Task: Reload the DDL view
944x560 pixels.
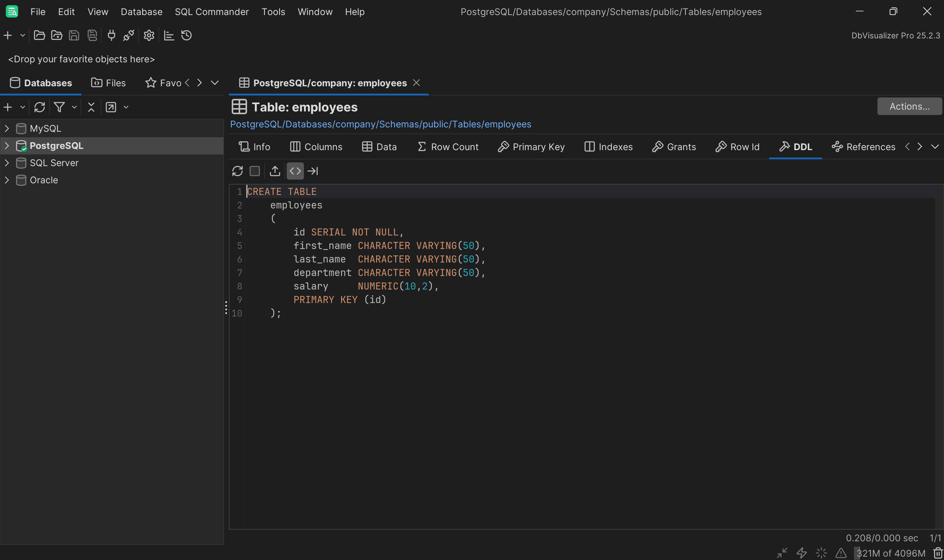Action: coord(238,171)
